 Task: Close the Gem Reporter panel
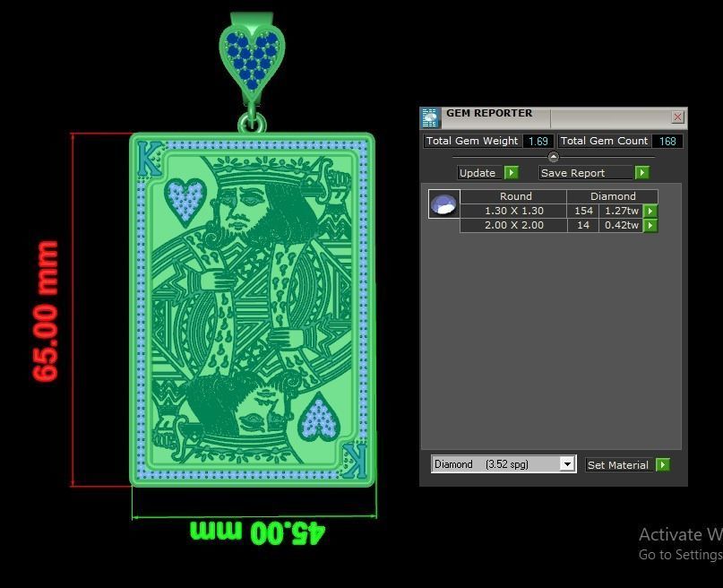pos(677,117)
